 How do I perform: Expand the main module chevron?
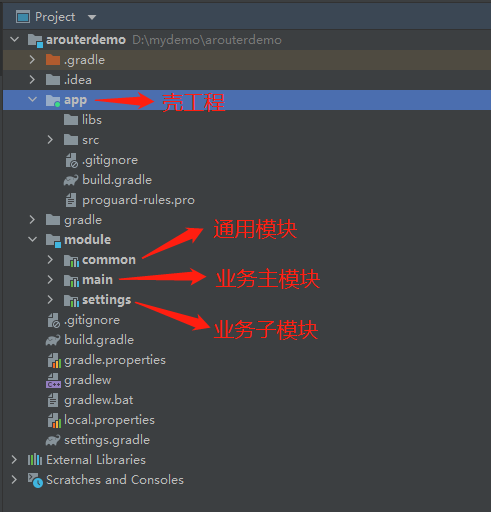click(50, 279)
